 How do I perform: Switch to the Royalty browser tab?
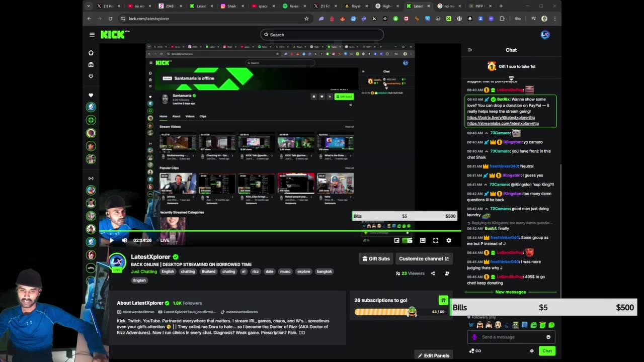(356, 6)
